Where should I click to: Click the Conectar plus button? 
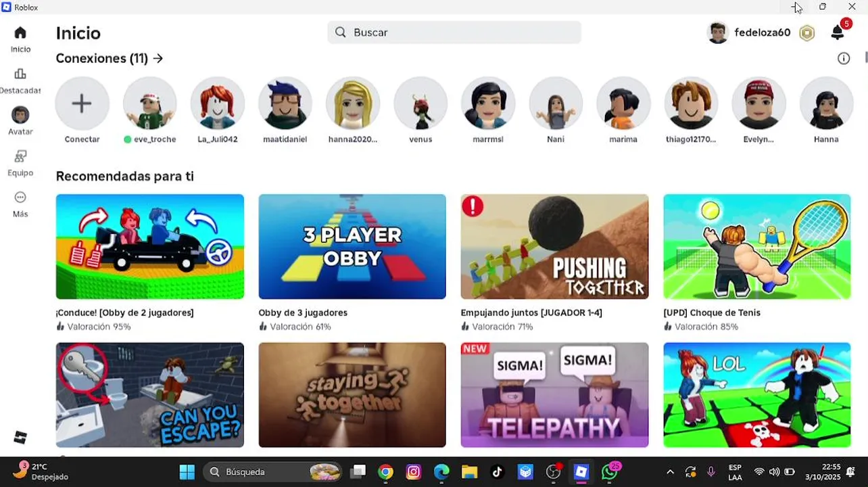point(82,103)
